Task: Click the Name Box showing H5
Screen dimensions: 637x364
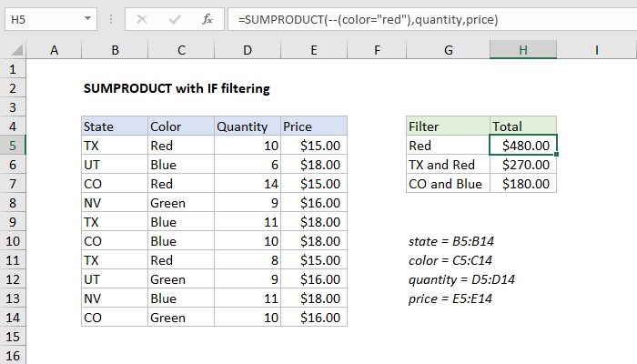Action: 44,18
